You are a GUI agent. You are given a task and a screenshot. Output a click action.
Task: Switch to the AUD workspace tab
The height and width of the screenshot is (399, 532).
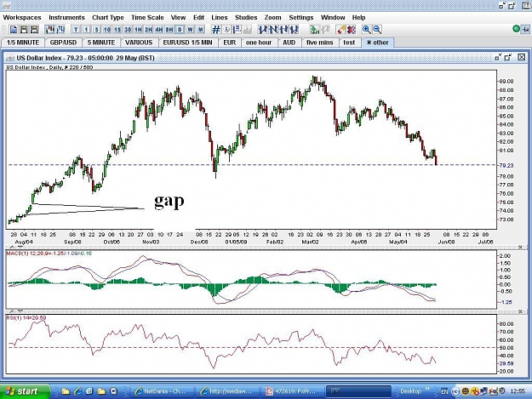tap(289, 43)
